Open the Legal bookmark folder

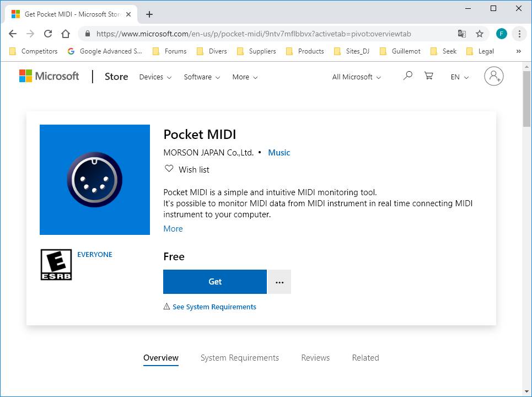tap(480, 51)
